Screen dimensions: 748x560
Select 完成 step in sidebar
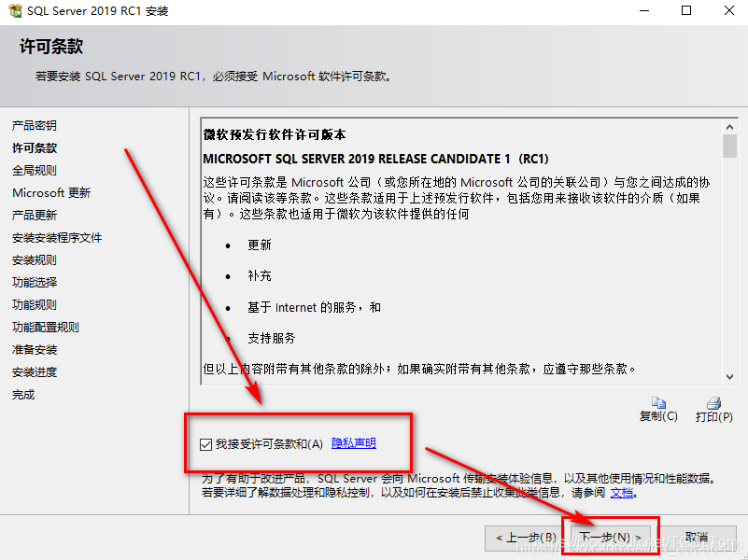tap(23, 394)
